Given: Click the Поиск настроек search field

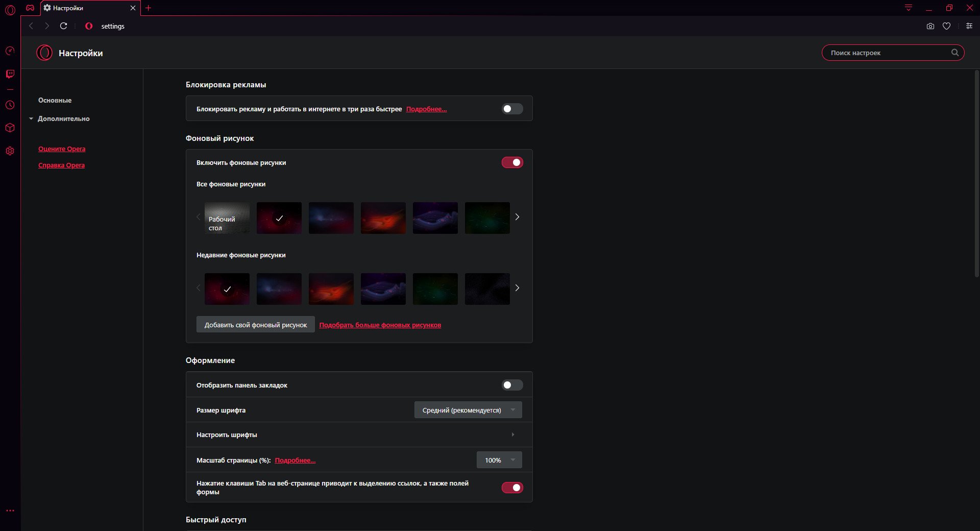Looking at the screenshot, I should [888, 53].
